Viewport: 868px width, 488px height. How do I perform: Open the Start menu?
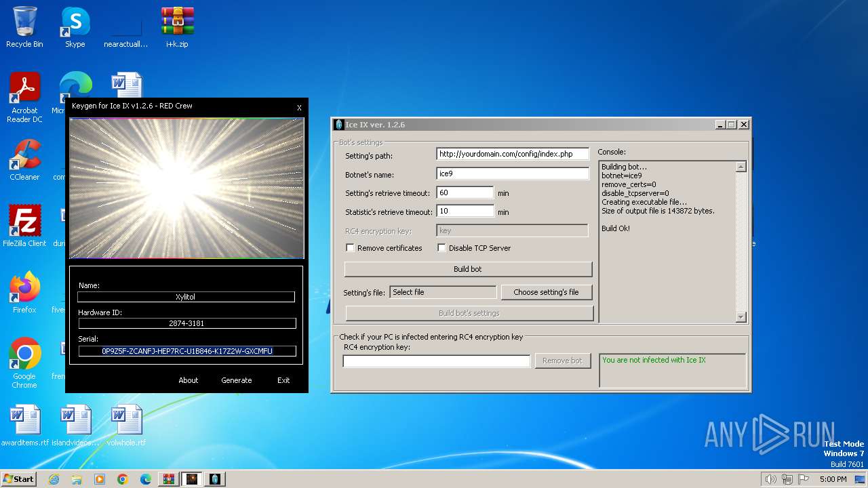click(x=19, y=479)
